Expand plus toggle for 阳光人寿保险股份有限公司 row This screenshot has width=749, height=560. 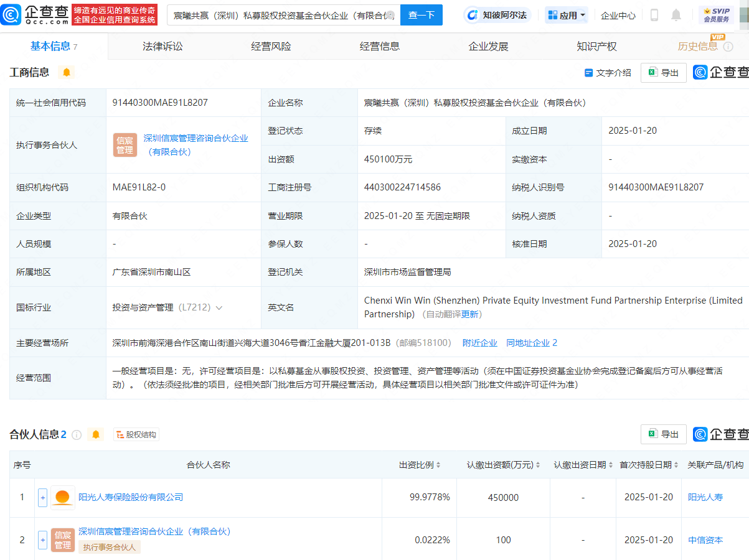coord(42,498)
